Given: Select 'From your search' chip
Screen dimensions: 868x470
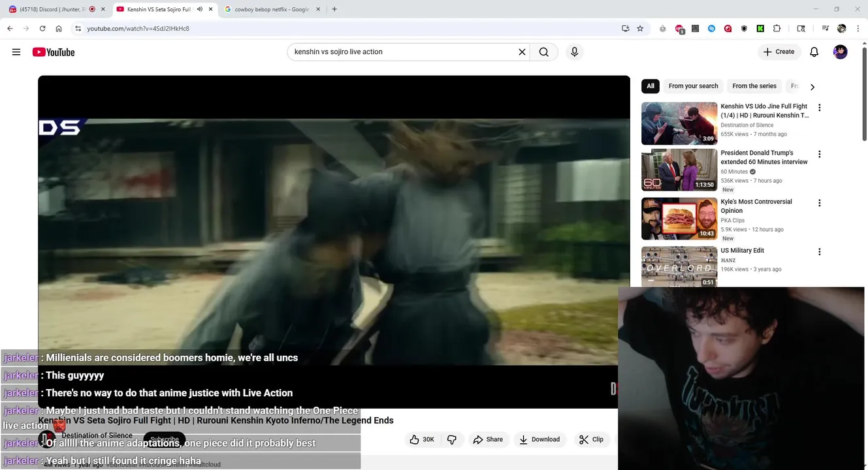Looking at the screenshot, I should 693,86.
